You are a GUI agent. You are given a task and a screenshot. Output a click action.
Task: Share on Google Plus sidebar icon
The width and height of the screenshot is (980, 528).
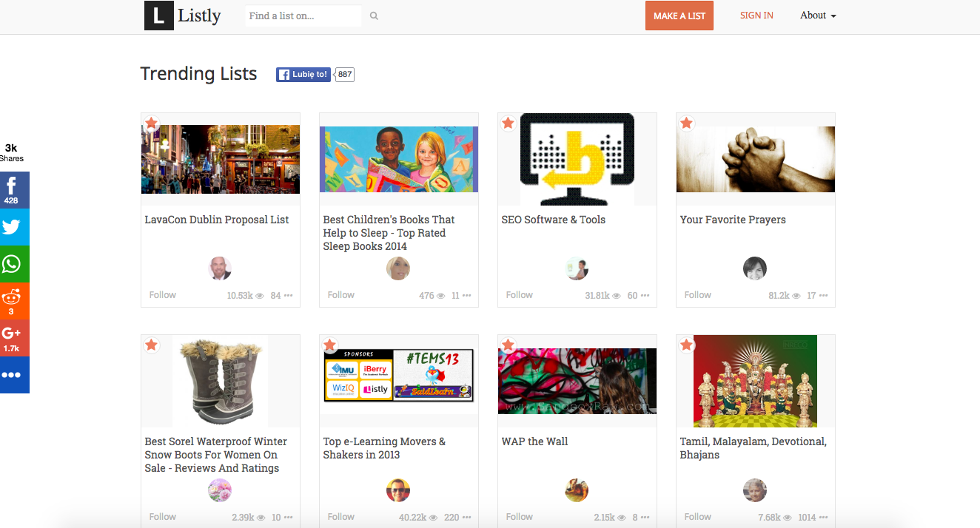13,338
